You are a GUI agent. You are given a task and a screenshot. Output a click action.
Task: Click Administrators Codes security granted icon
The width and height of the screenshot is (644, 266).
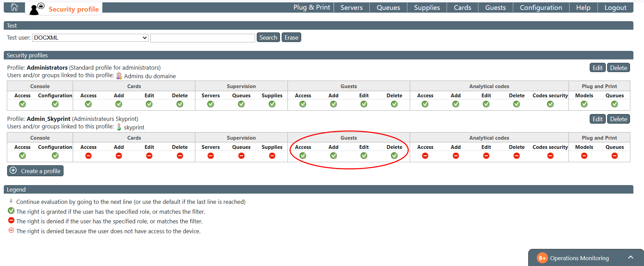[x=550, y=104]
